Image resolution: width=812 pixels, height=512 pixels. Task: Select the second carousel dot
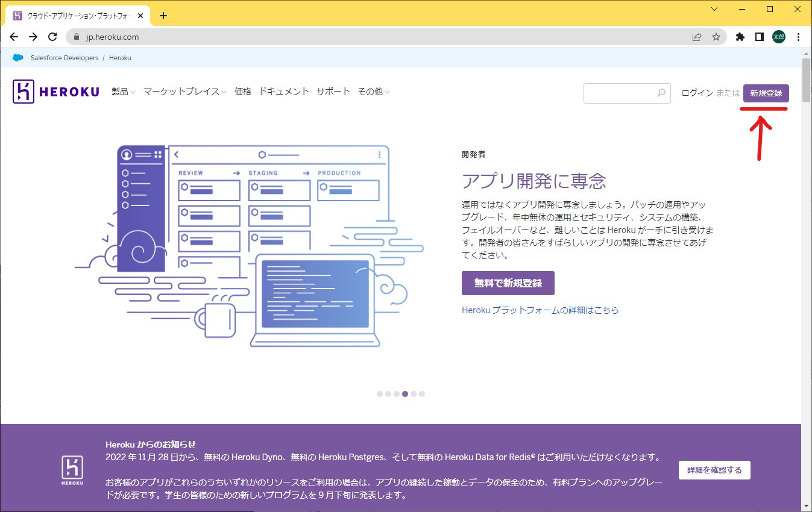[388, 394]
